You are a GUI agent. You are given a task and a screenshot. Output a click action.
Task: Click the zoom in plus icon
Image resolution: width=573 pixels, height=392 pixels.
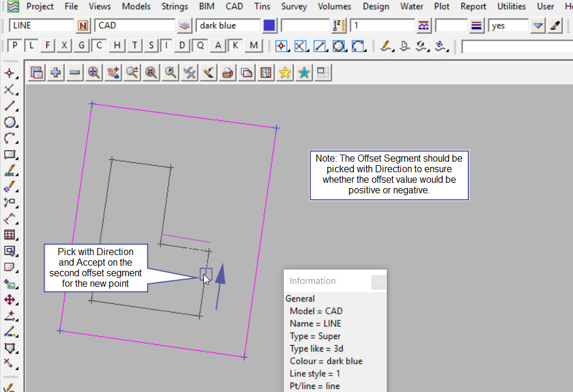tap(56, 72)
